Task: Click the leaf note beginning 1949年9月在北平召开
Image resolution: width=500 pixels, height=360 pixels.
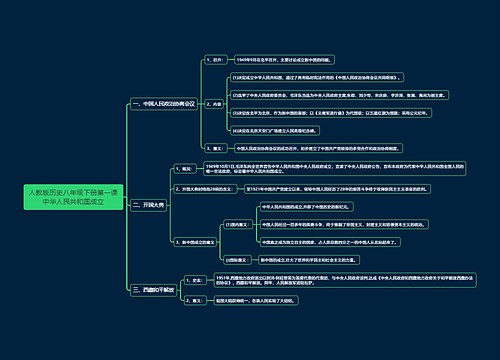Action: coord(284,60)
